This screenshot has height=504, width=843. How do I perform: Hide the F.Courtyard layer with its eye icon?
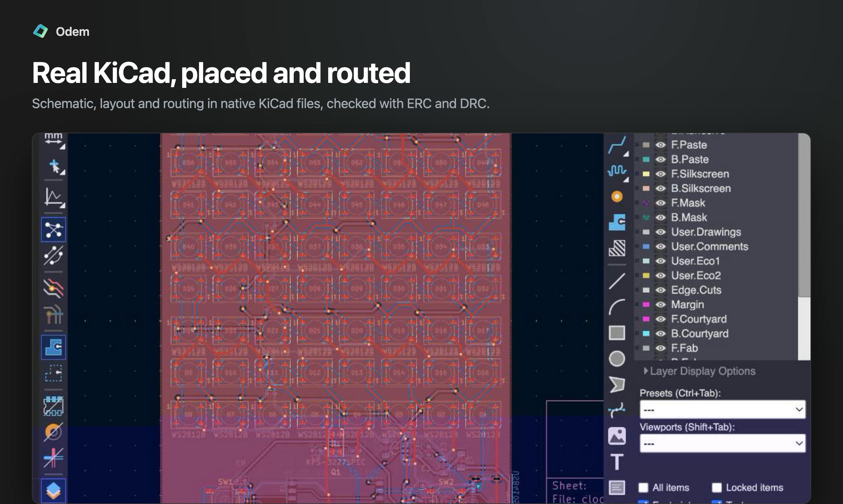(x=660, y=319)
